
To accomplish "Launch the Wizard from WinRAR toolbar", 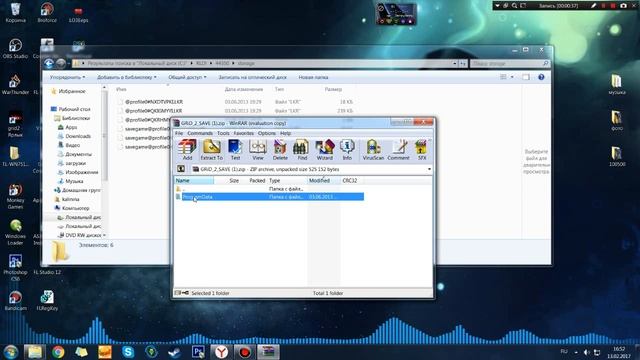I will point(324,149).
